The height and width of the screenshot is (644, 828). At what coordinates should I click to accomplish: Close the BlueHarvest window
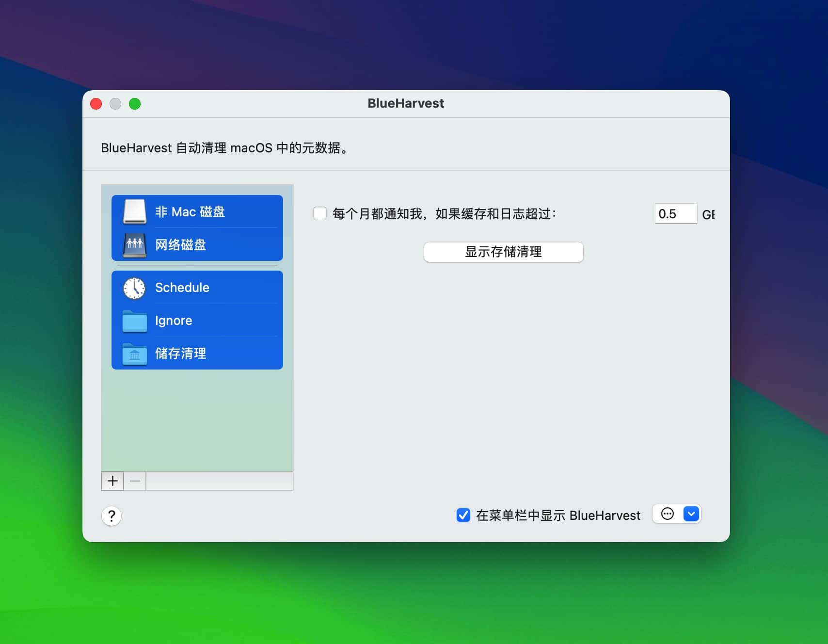[96, 104]
